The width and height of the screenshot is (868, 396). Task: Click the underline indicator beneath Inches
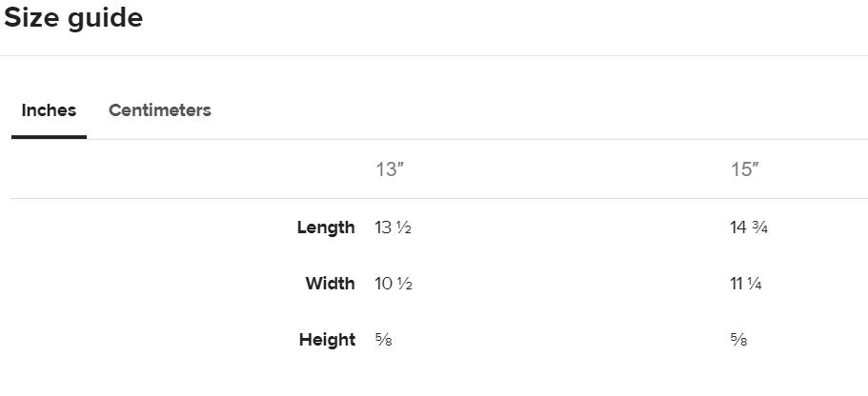click(x=49, y=137)
